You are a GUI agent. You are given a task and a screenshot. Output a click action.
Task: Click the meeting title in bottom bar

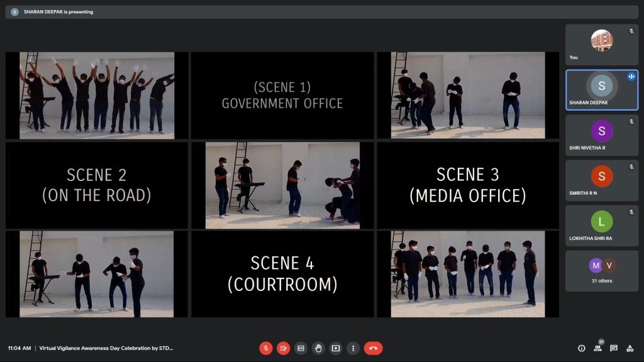point(106,348)
